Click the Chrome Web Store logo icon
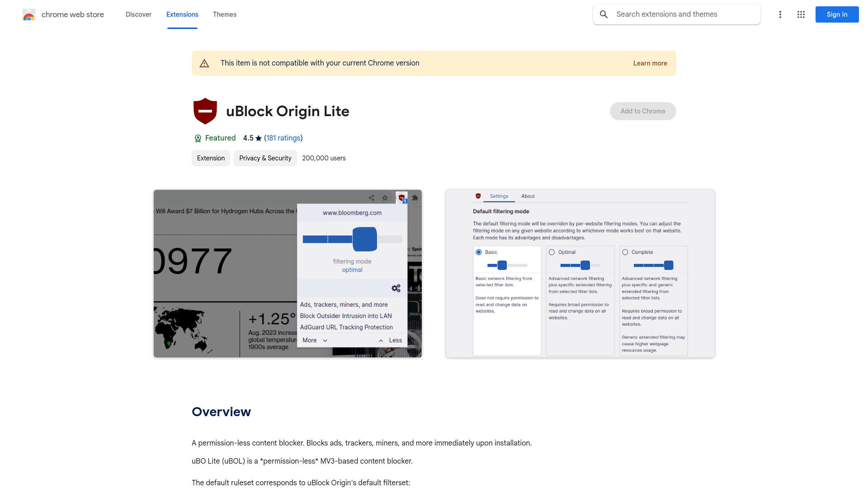The height and width of the screenshot is (488, 868). [29, 14]
